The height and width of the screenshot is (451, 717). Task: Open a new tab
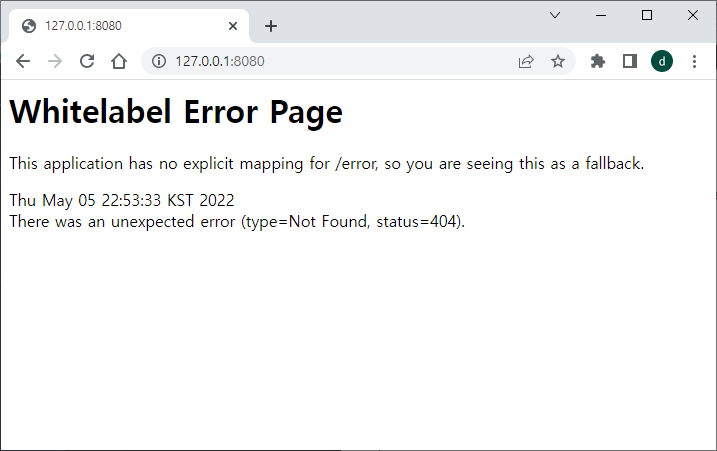(x=271, y=26)
